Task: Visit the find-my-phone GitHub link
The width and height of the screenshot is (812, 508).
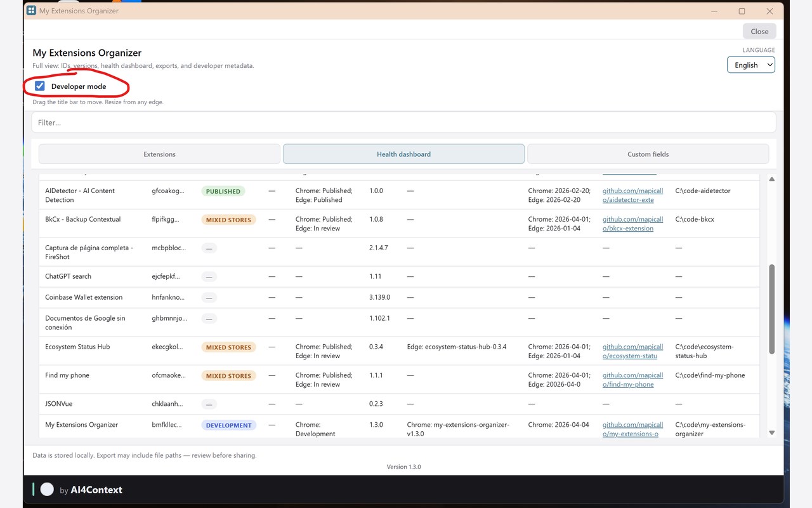Action: pyautogui.click(x=632, y=380)
